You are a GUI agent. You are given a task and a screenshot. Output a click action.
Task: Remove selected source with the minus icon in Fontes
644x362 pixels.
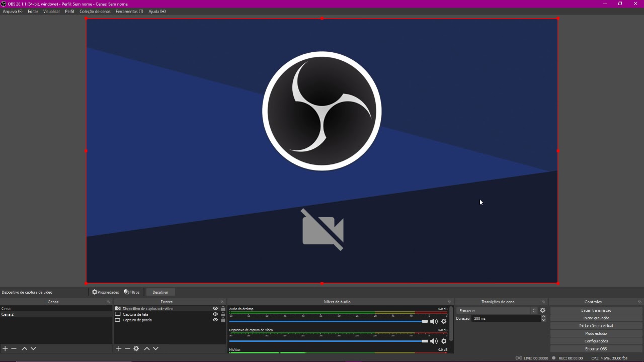coord(127,348)
